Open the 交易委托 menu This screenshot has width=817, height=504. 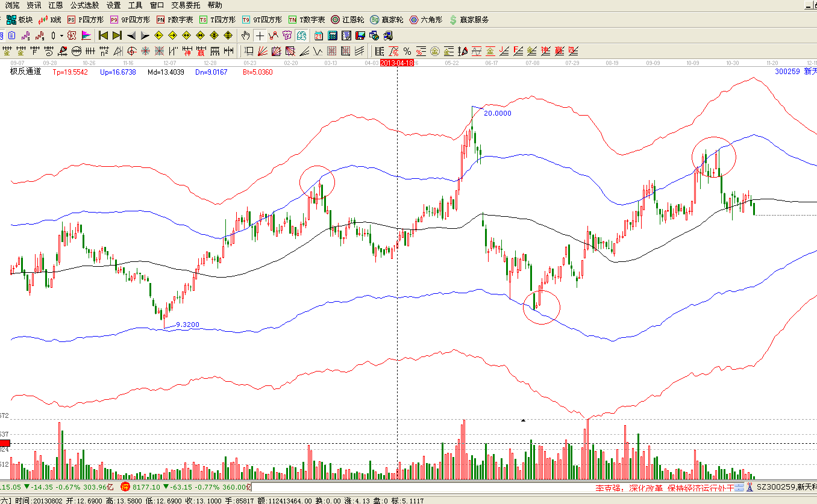pos(186,5)
